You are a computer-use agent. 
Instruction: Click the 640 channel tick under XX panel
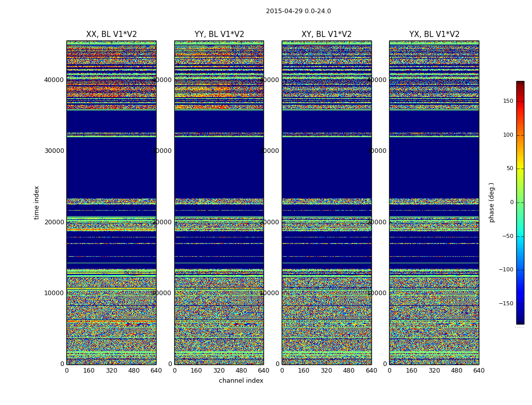156,371
